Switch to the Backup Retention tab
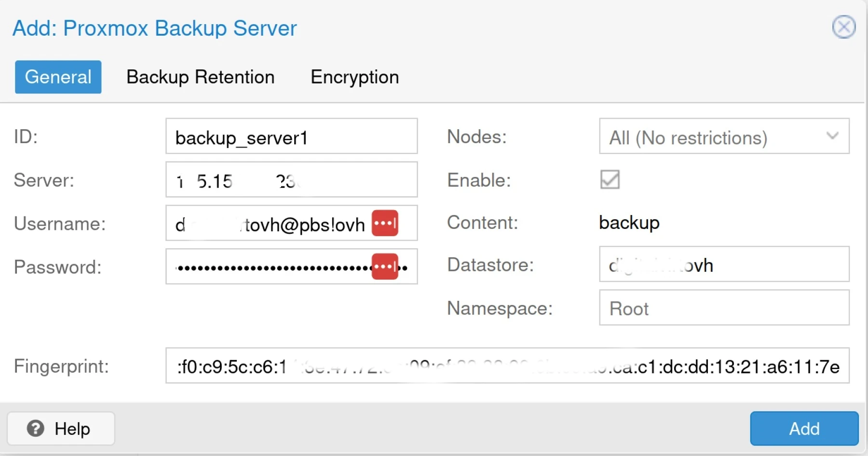The width and height of the screenshot is (868, 456). [200, 77]
